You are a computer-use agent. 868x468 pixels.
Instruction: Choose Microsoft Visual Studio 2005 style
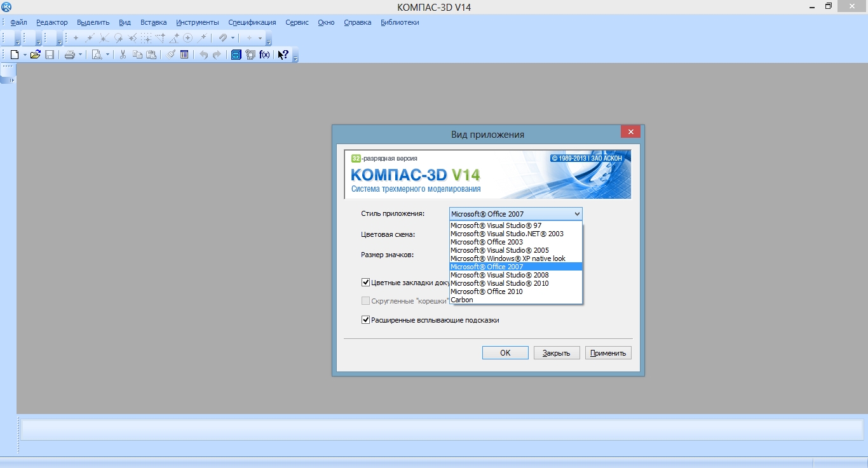[x=515, y=250]
